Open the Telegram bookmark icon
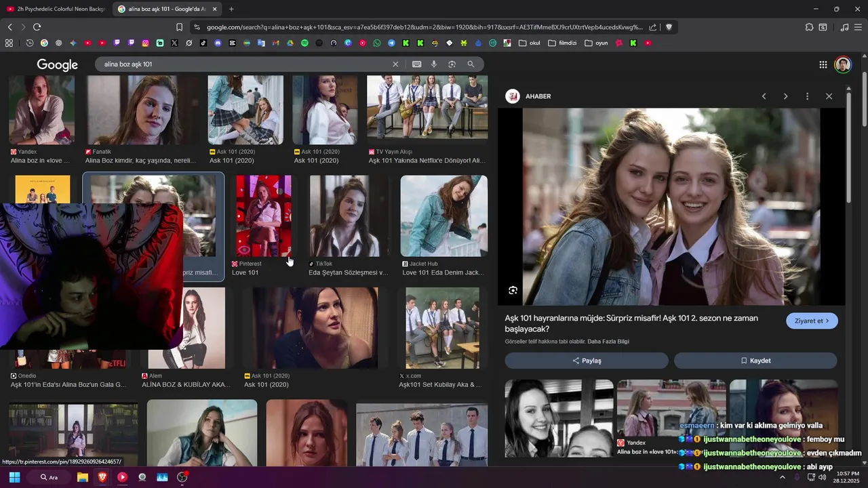The height and width of the screenshot is (488, 868). coord(391,43)
